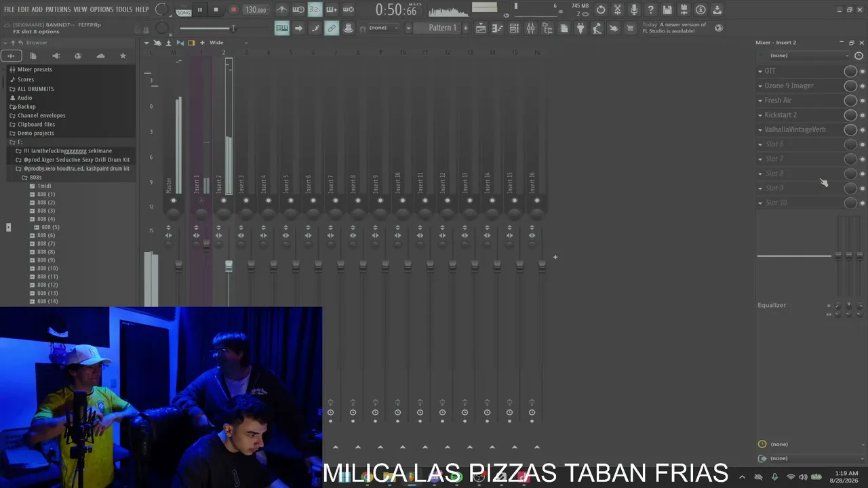
Task: Click the microphone one-click recording icon
Action: [634, 9]
